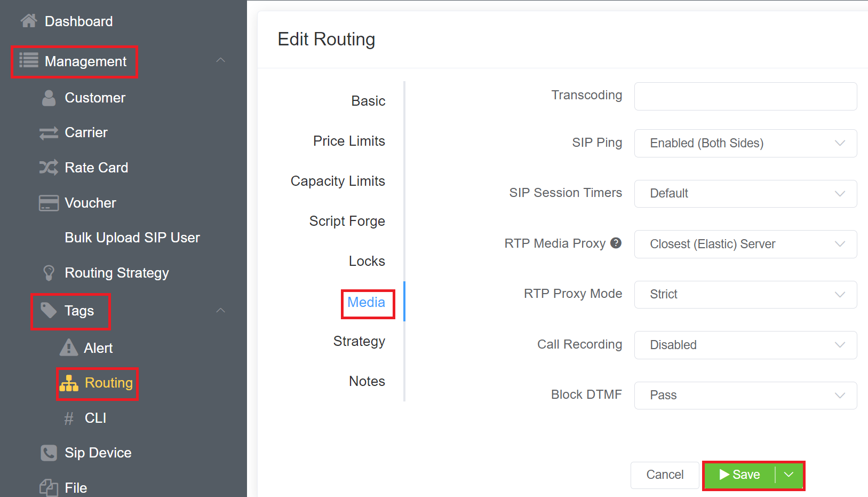Click the Customer person icon
Image resolution: width=868 pixels, height=497 pixels.
point(49,98)
